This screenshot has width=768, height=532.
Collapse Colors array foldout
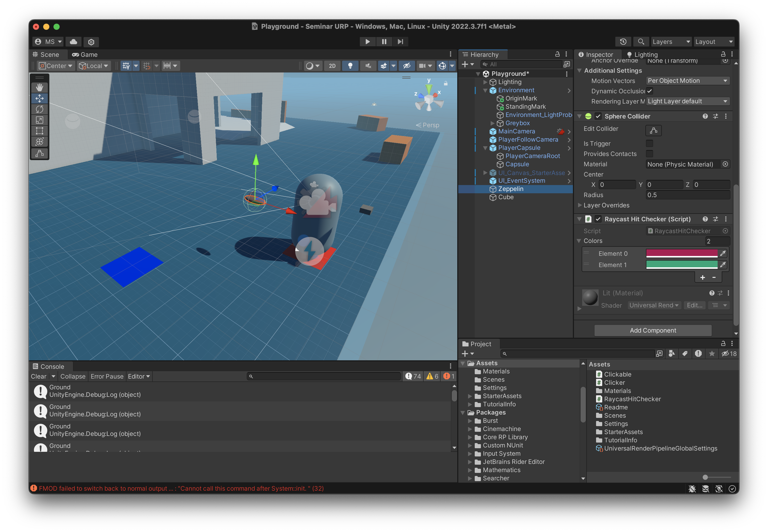point(579,241)
